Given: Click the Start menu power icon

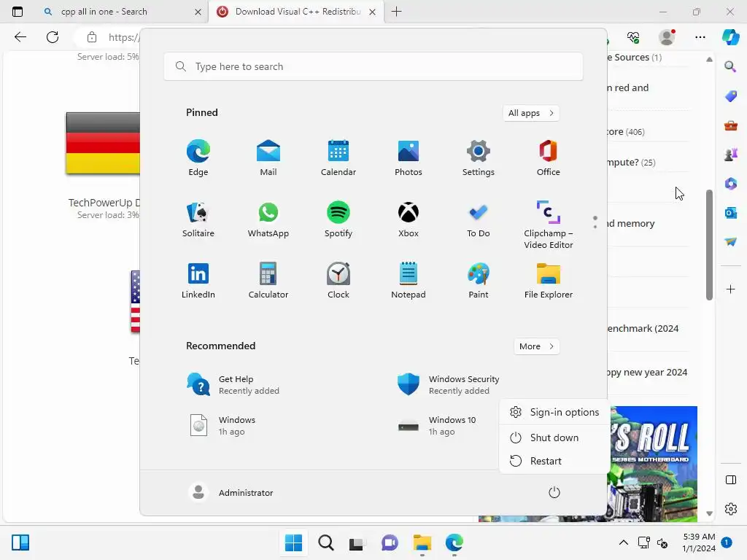Looking at the screenshot, I should (554, 492).
